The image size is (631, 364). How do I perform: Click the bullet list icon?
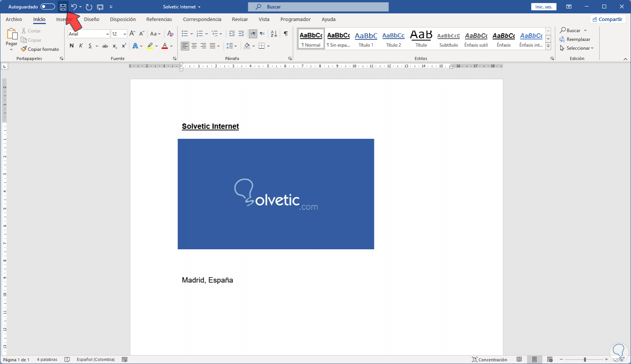185,34
